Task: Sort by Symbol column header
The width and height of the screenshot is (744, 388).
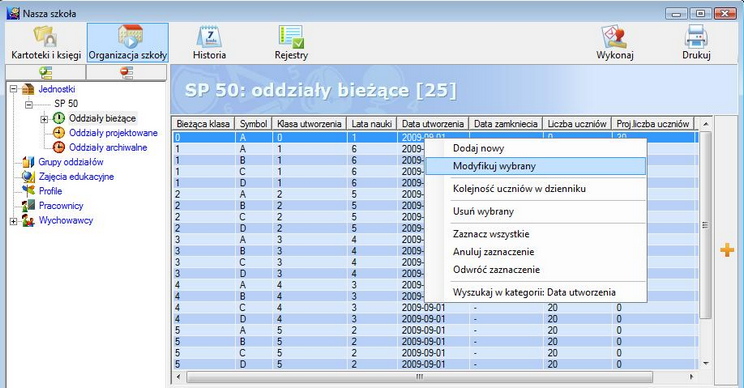Action: click(253, 124)
